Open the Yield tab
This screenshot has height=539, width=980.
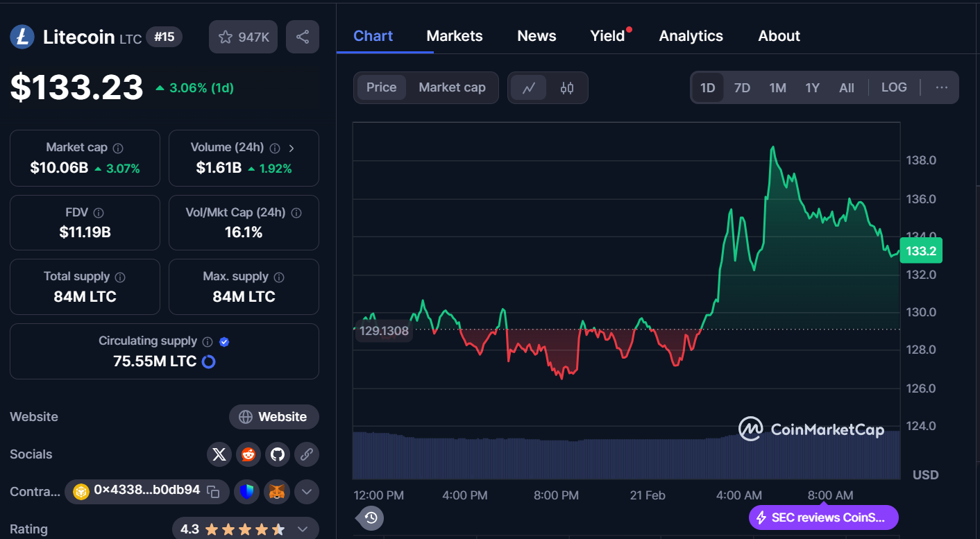[608, 36]
